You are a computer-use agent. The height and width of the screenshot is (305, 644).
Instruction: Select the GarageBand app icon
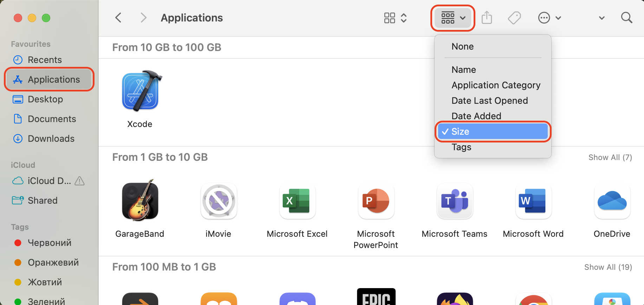tap(140, 201)
